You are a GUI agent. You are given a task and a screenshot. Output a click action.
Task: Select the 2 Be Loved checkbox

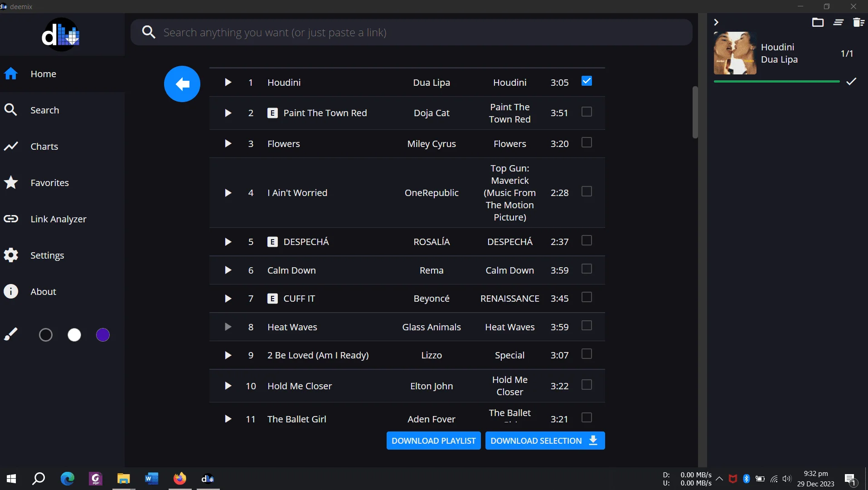(x=587, y=354)
